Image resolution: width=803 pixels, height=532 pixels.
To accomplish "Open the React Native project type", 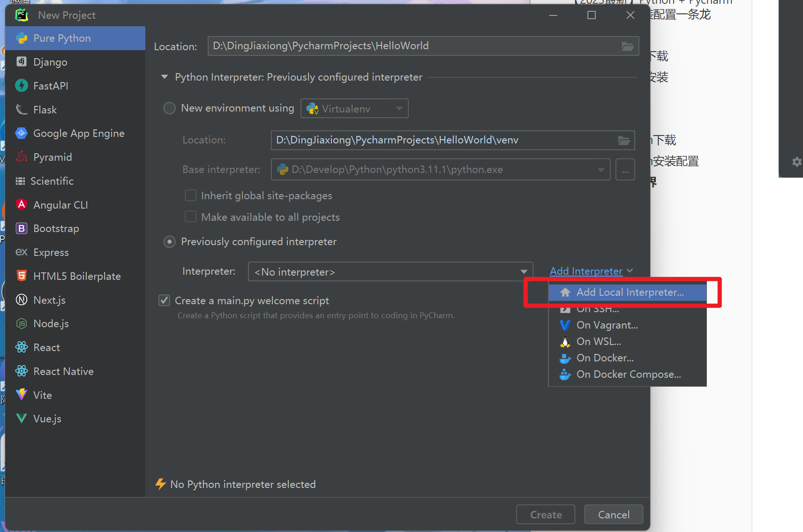I will click(63, 371).
